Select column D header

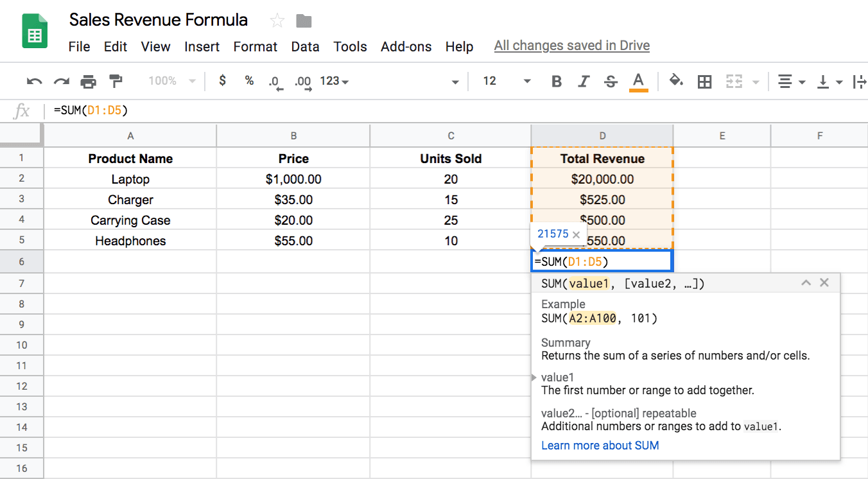602,135
